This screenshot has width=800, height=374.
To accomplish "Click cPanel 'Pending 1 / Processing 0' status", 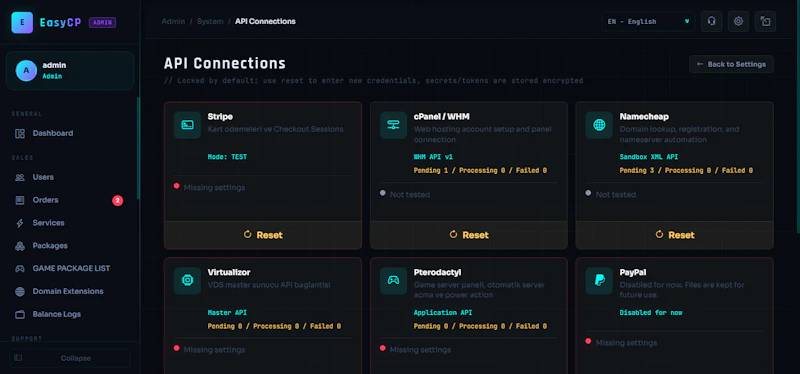I will (x=480, y=170).
